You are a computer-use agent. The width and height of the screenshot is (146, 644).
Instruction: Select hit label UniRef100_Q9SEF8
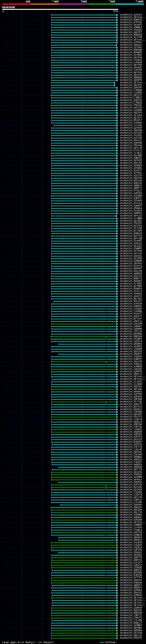tap(131, 80)
